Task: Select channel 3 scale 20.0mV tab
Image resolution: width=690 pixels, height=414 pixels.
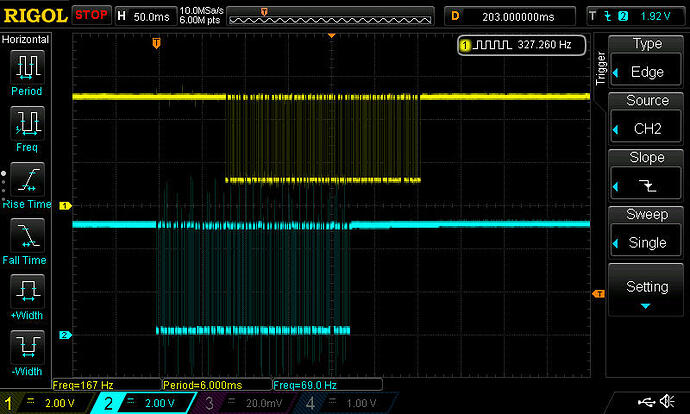Action: pos(246,403)
